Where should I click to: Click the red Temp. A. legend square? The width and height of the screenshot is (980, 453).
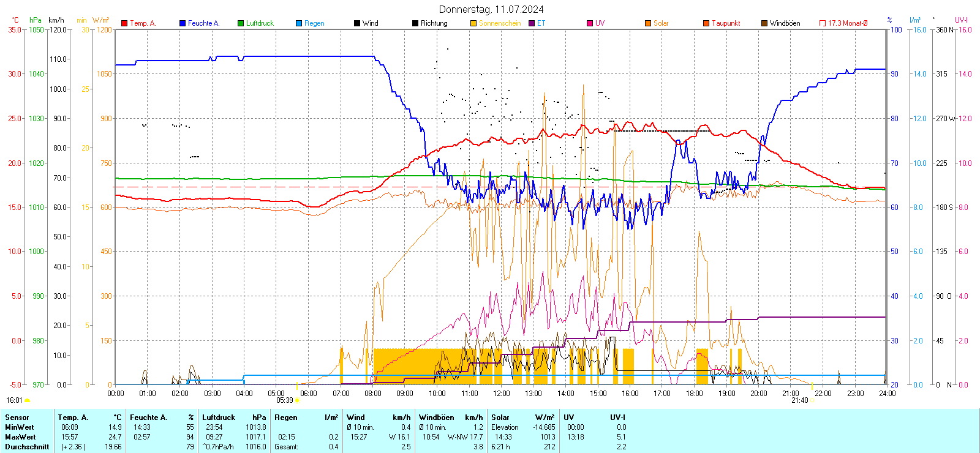pos(124,23)
